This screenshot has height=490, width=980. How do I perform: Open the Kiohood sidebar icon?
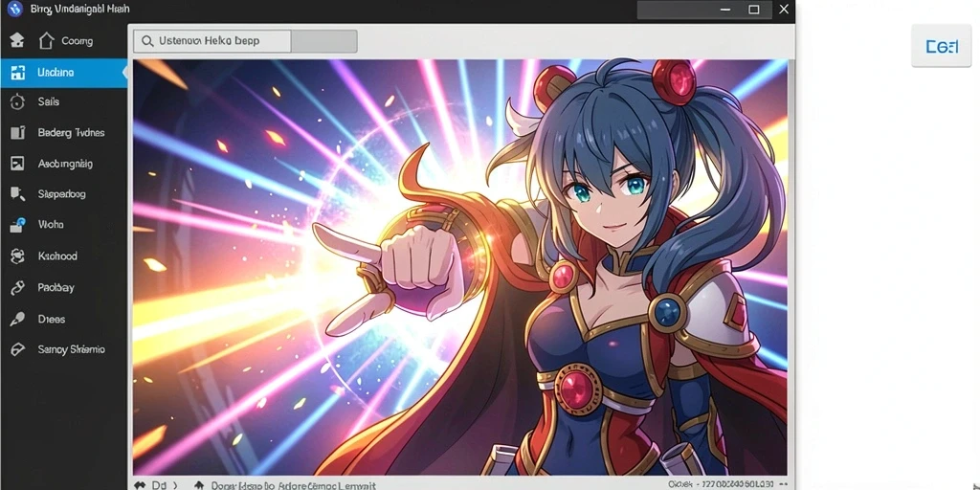tap(17, 256)
